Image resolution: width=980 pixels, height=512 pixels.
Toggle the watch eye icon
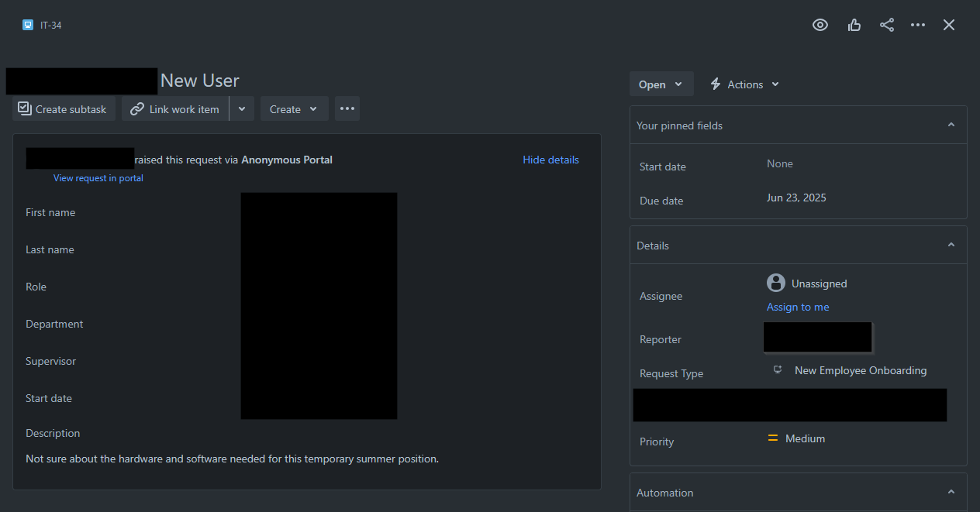[x=820, y=25]
